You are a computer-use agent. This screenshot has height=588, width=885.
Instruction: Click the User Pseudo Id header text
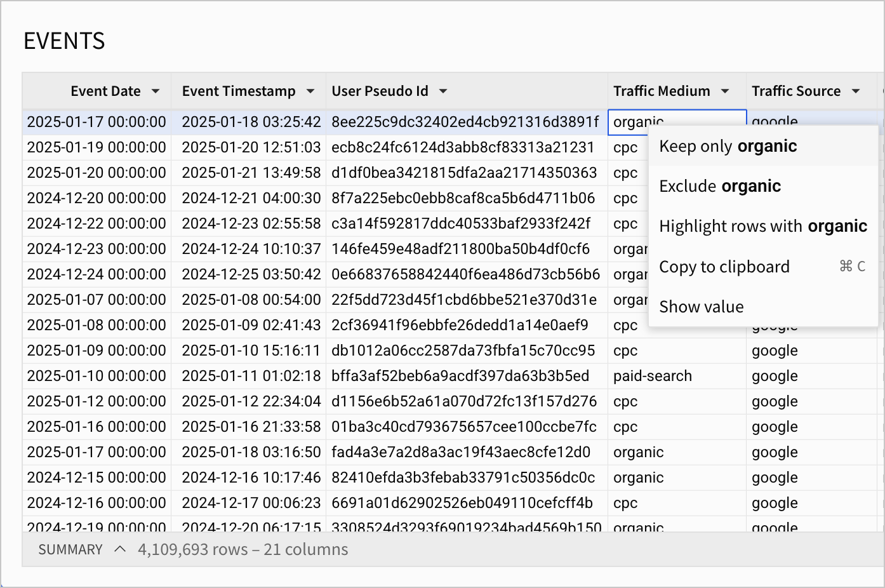380,91
